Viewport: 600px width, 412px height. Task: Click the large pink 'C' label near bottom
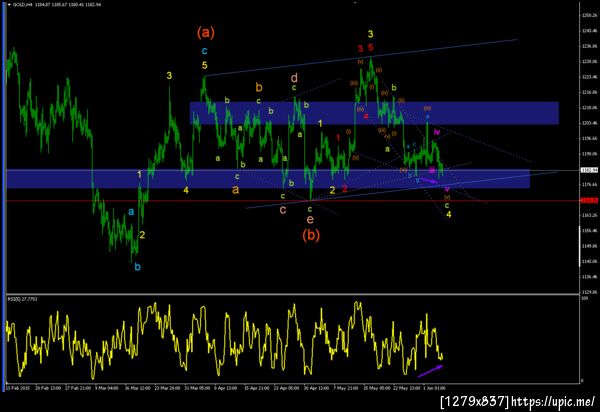283,210
